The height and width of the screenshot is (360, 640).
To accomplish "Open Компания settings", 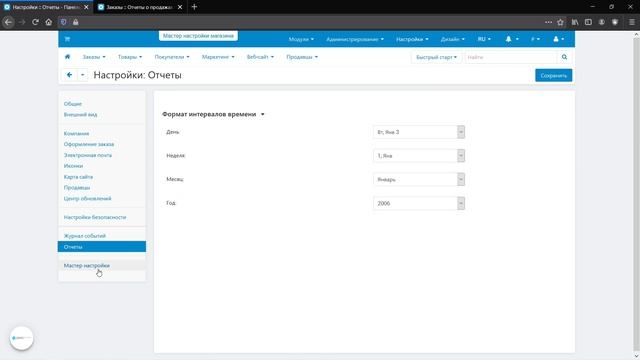I will (76, 133).
